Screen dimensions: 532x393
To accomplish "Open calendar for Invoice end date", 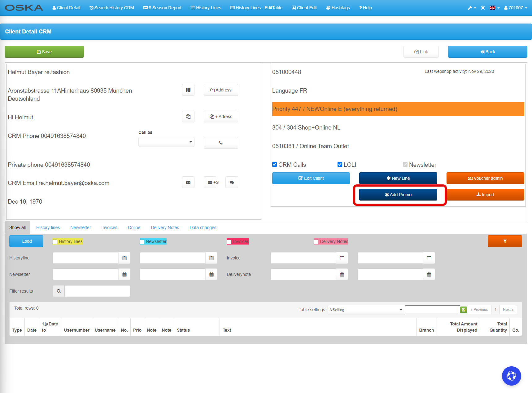I will [x=429, y=258].
